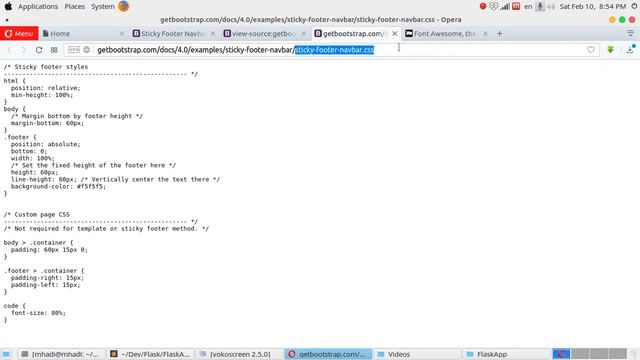Switch to Videos folder taskbar window
Screen dimensions: 640x360
[x=418, y=354]
